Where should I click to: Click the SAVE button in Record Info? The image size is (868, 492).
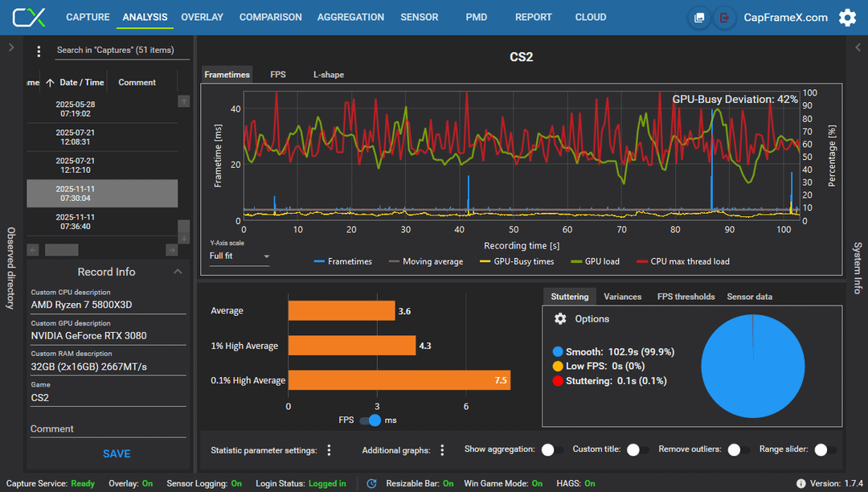(x=117, y=453)
